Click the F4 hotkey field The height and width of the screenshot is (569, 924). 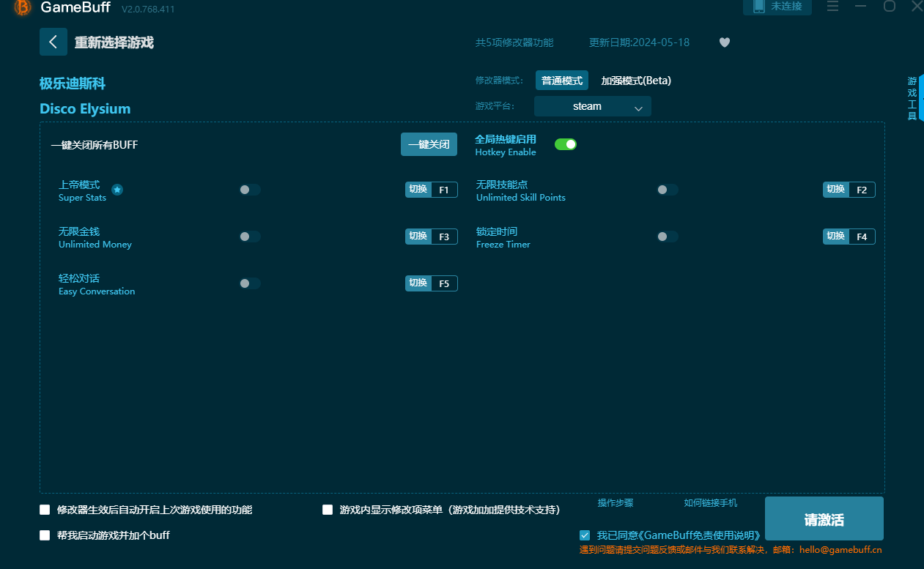click(862, 237)
